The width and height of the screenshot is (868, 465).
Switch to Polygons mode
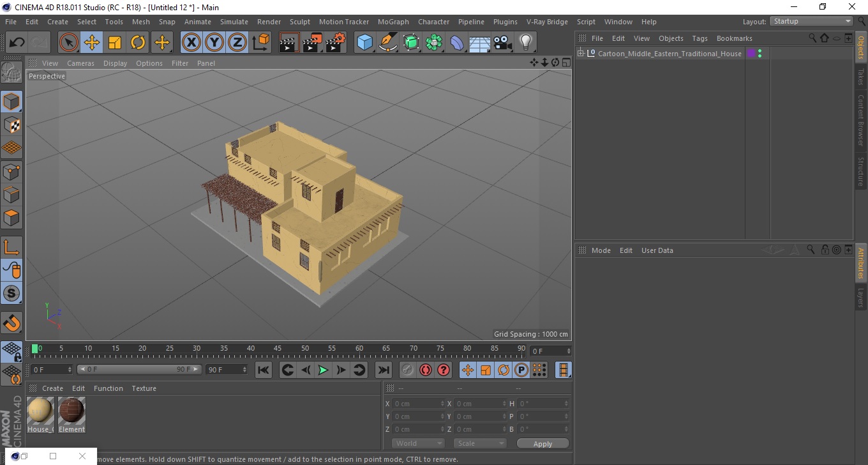[11, 217]
